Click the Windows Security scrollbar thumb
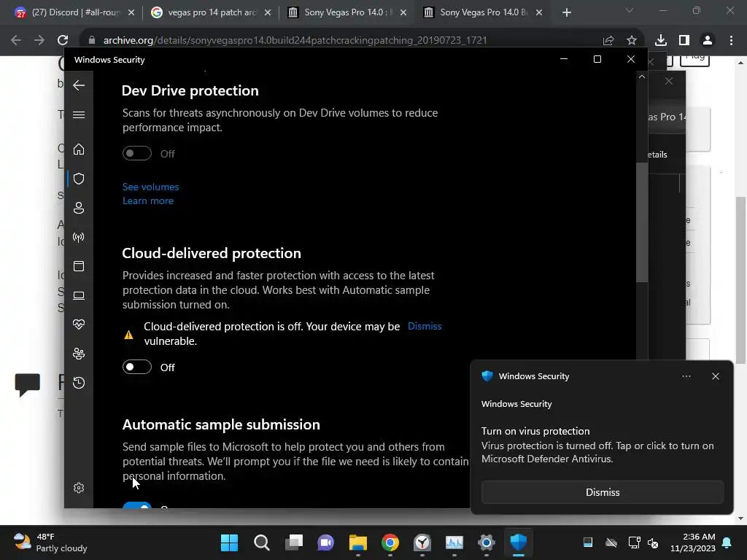The width and height of the screenshot is (747, 560). coord(642,222)
